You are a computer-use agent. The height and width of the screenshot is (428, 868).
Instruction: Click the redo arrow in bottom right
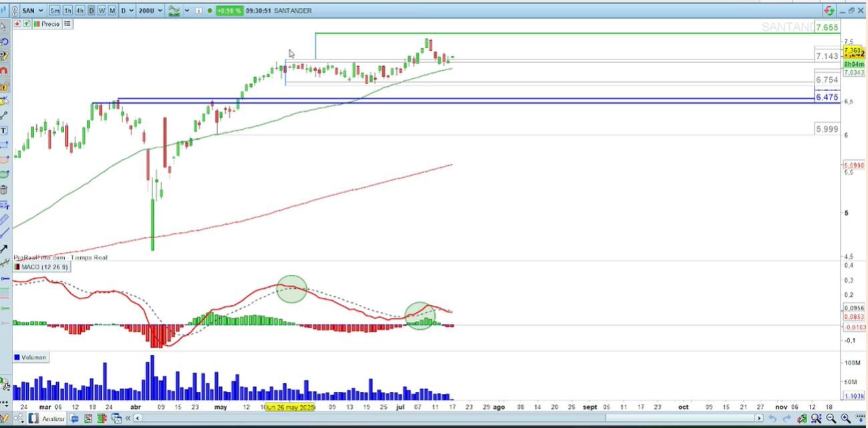(786, 419)
